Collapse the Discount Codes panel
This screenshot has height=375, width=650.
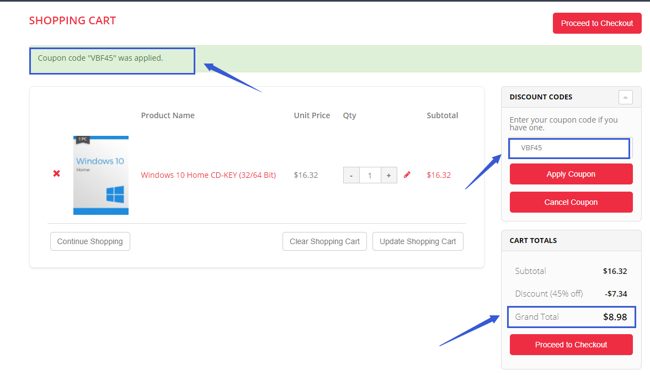point(625,97)
